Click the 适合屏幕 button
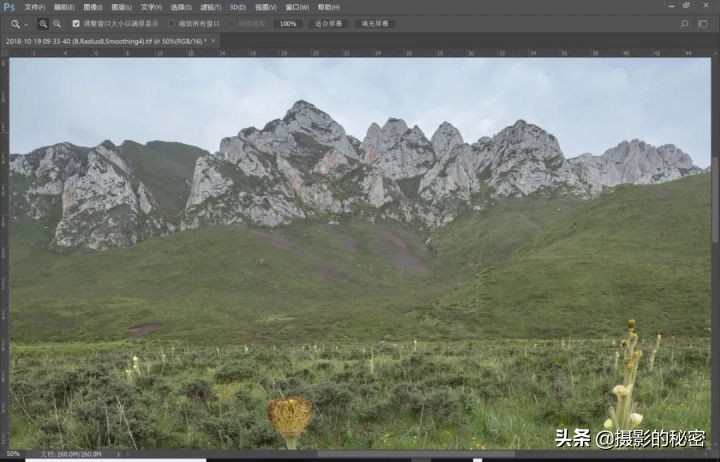This screenshot has width=720, height=462. (327, 23)
